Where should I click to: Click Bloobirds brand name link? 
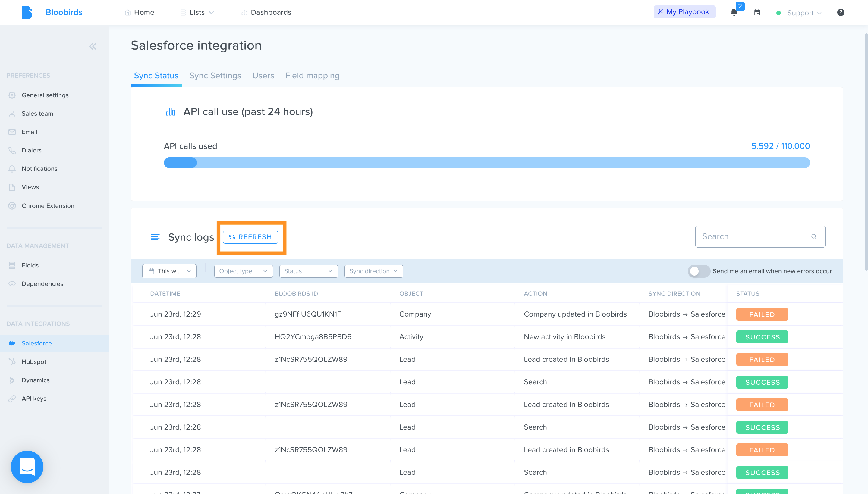coord(64,13)
